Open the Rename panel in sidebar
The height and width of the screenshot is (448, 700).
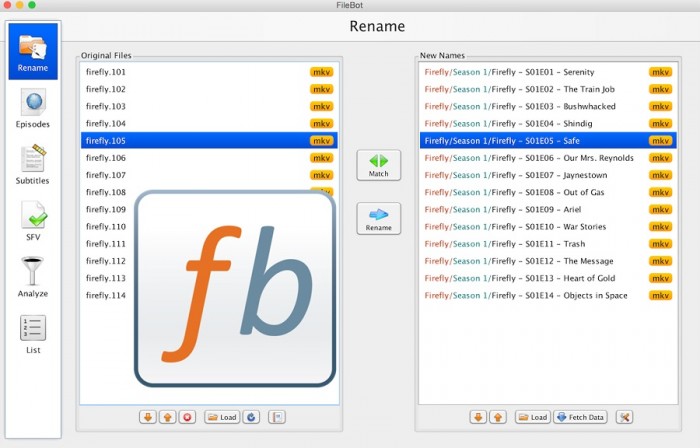[33, 51]
